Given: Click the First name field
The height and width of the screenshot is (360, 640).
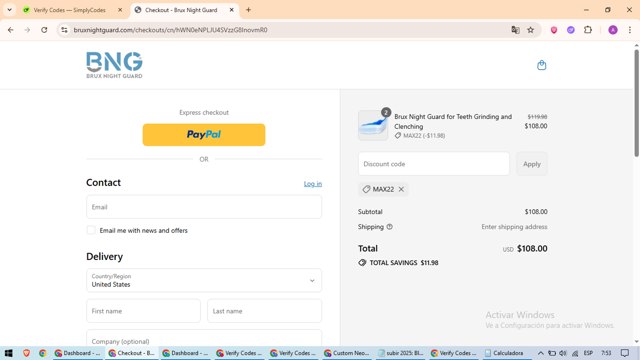Looking at the screenshot, I should pos(143,311).
